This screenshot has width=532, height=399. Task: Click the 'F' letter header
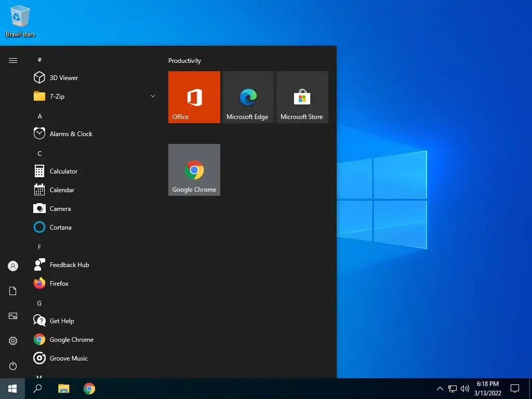(39, 247)
